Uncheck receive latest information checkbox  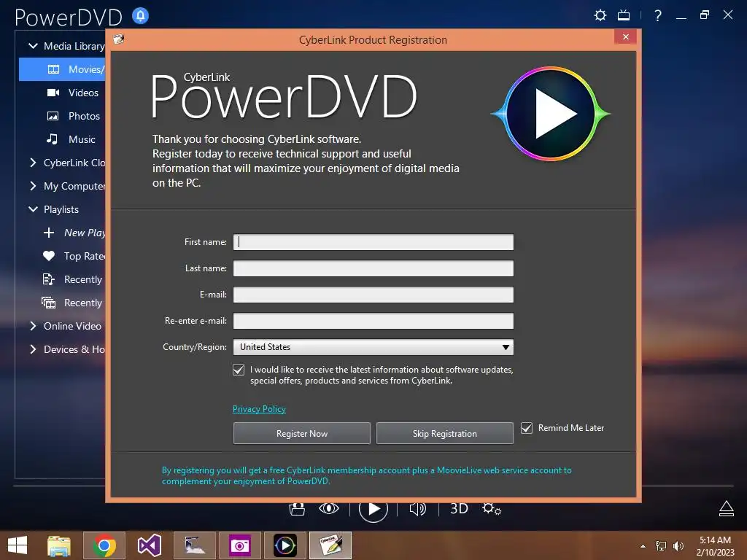(239, 370)
